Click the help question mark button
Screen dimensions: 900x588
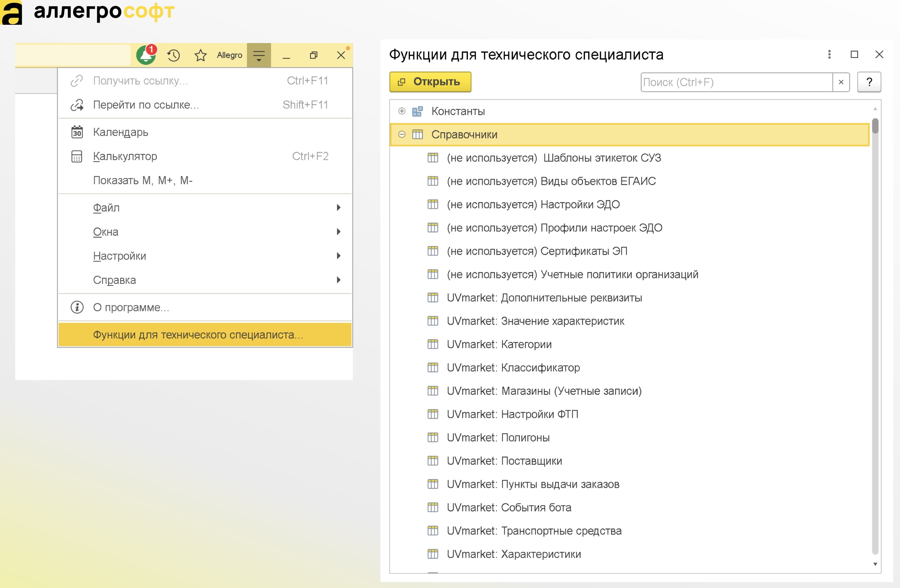[x=869, y=82]
